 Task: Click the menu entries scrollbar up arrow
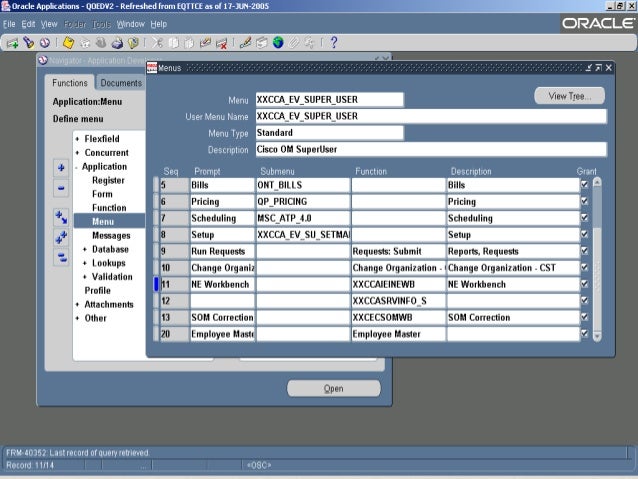[x=597, y=182]
